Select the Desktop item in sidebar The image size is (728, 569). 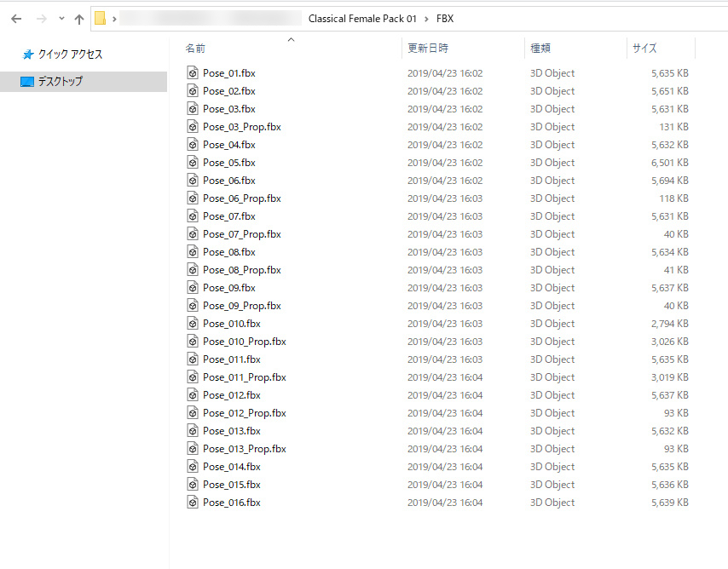click(x=60, y=82)
